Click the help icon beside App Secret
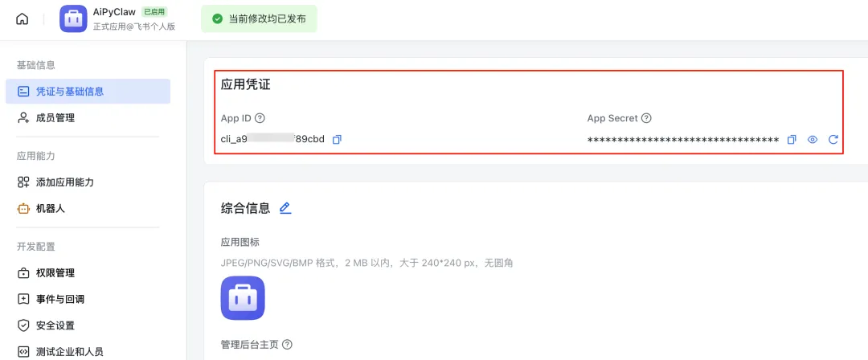 coord(646,118)
